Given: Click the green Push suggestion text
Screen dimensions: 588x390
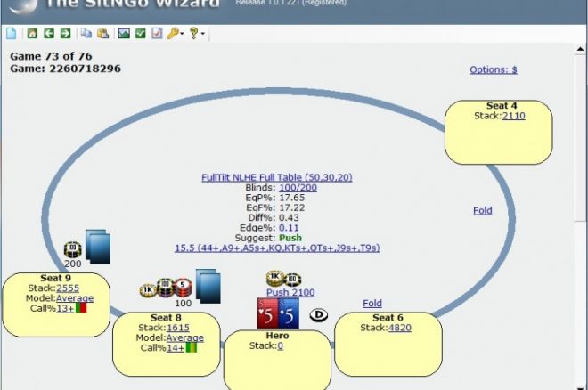Looking at the screenshot, I should [x=290, y=238].
